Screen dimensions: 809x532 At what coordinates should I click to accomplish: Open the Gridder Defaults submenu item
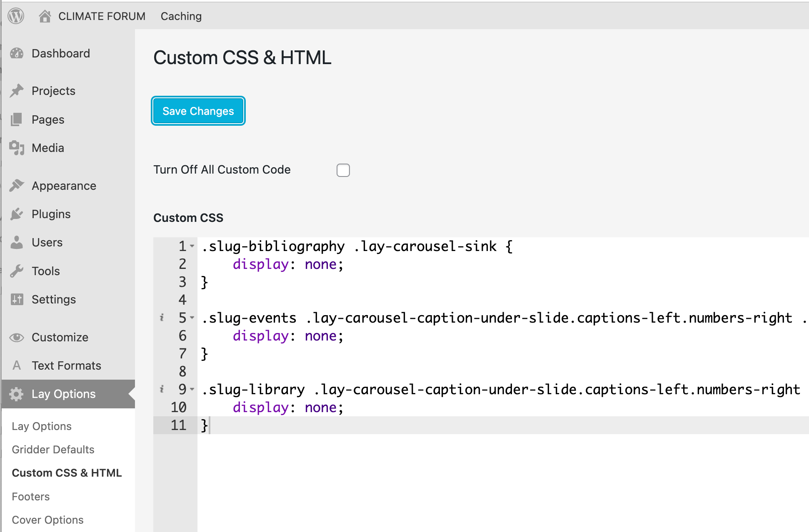tap(53, 450)
